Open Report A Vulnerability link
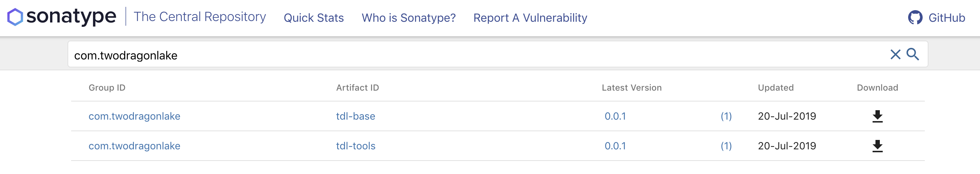The image size is (980, 174). [x=530, y=18]
